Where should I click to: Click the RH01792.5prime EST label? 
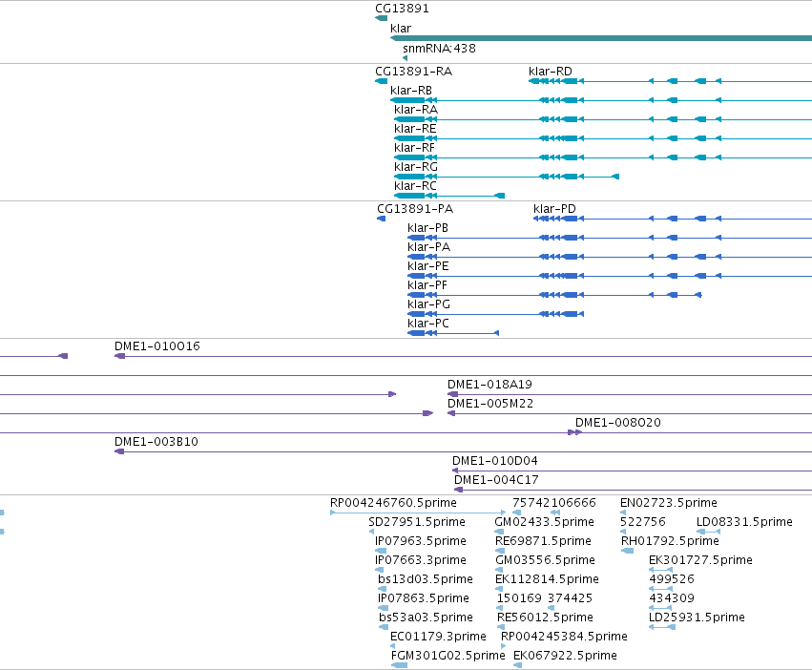tap(670, 541)
